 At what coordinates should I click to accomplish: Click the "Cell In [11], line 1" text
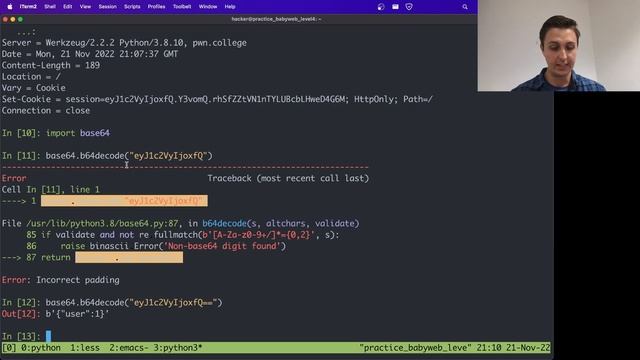point(51,189)
